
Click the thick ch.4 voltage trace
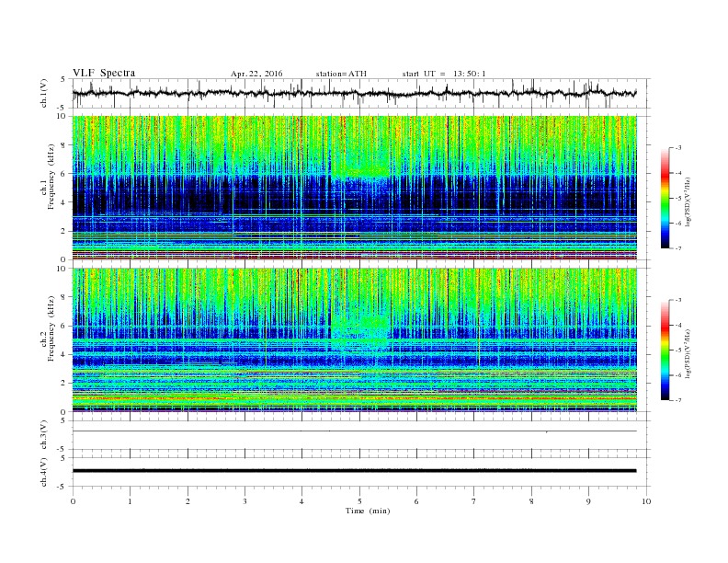pyautogui.click(x=354, y=471)
